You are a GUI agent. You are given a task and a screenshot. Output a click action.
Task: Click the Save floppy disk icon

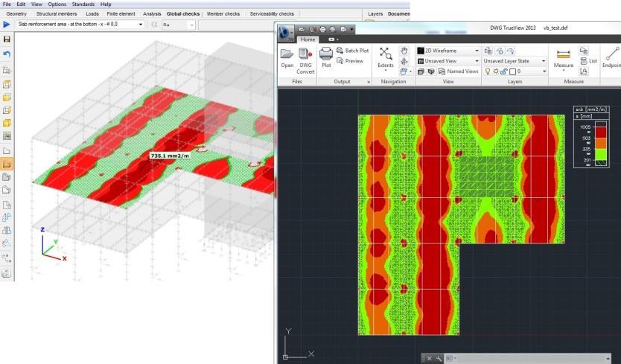(x=7, y=39)
